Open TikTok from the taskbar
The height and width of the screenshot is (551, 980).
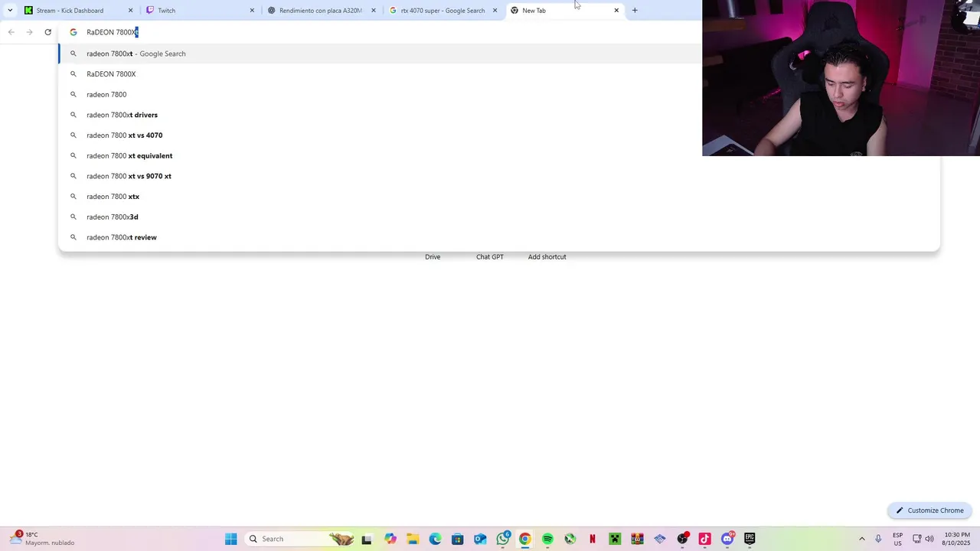704,539
